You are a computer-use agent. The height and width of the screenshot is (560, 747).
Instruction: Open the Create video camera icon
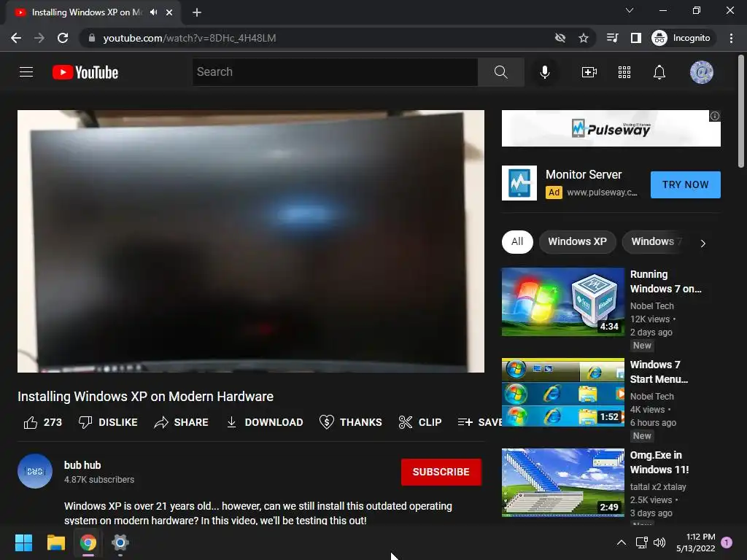[x=589, y=72]
